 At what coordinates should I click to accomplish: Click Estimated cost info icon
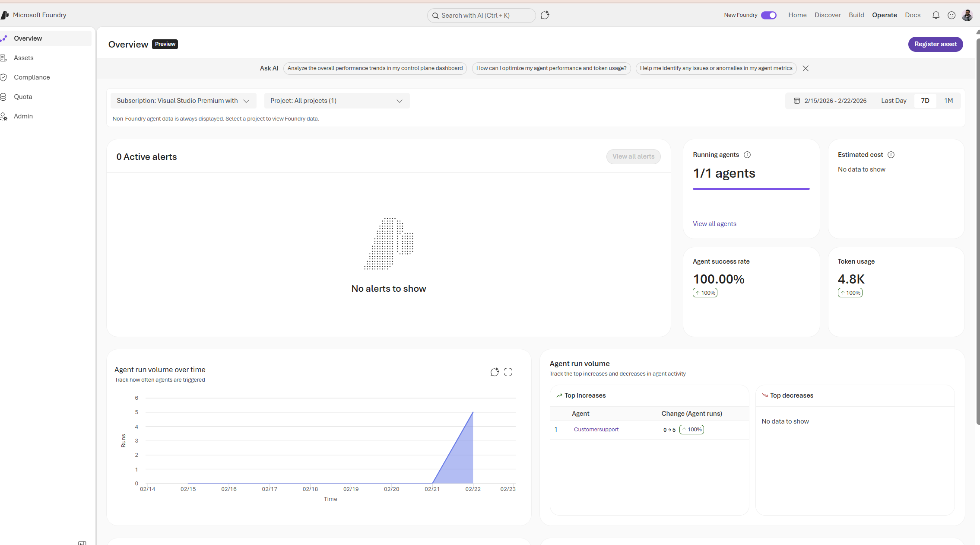891,155
